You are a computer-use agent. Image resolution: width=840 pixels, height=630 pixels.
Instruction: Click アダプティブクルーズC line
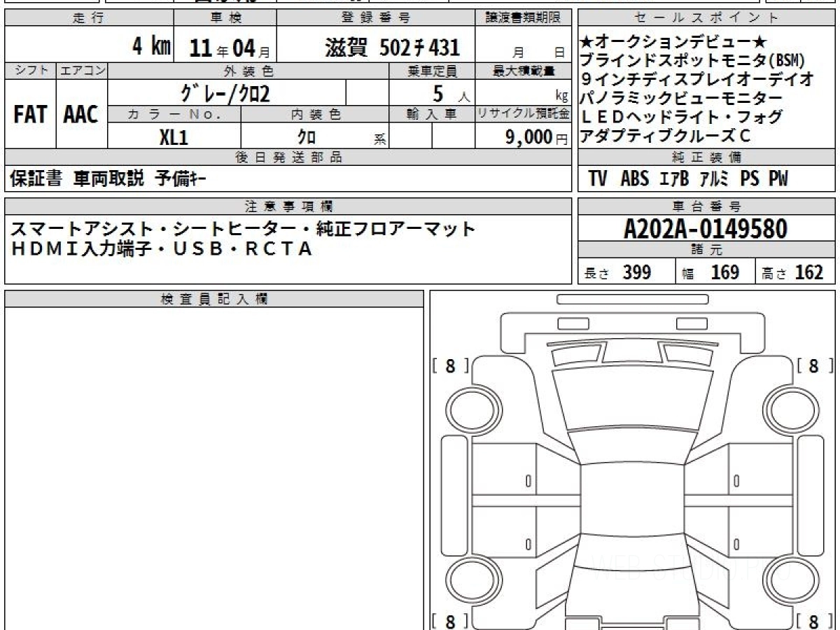[x=666, y=136]
